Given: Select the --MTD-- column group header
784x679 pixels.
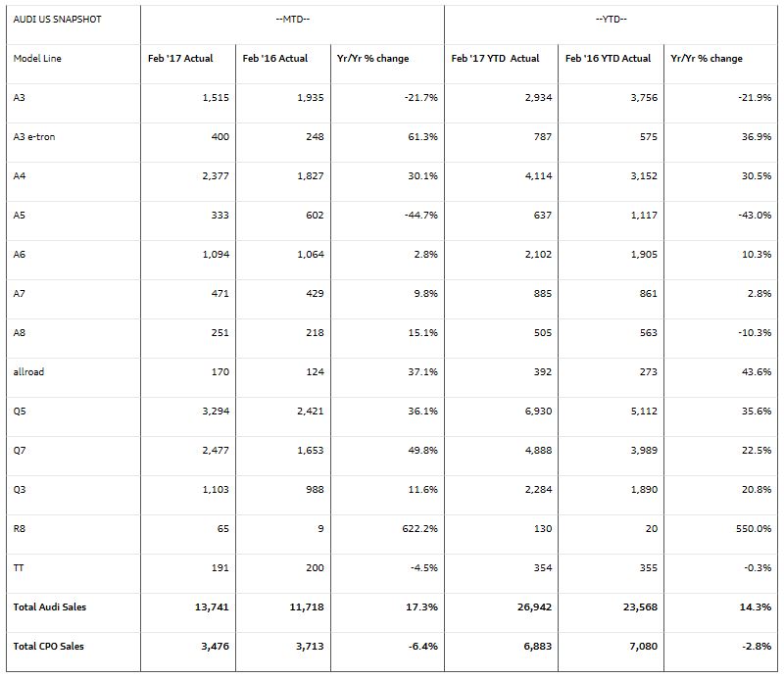Looking at the screenshot, I should (292, 19).
